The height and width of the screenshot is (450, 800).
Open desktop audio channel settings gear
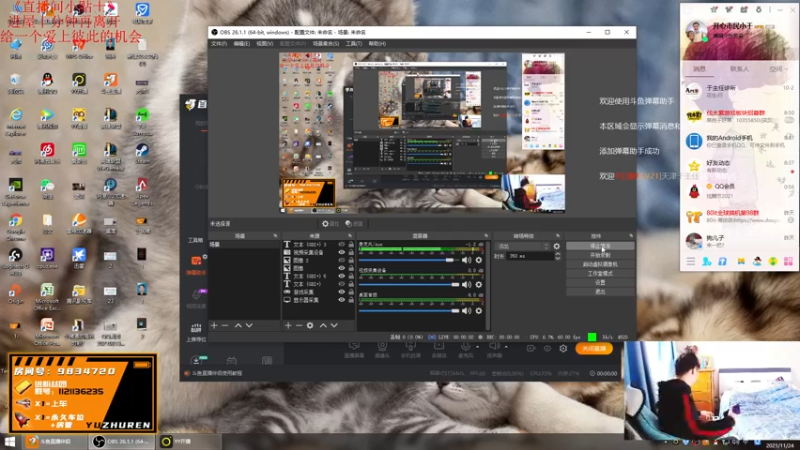click(479, 311)
